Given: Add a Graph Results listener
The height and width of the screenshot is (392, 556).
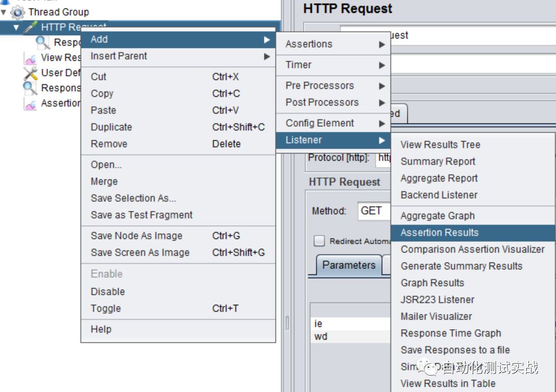Looking at the screenshot, I should [x=473, y=283].
